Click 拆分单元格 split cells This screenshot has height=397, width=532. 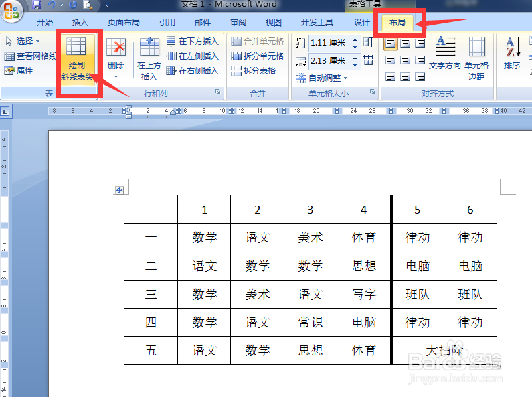point(257,56)
